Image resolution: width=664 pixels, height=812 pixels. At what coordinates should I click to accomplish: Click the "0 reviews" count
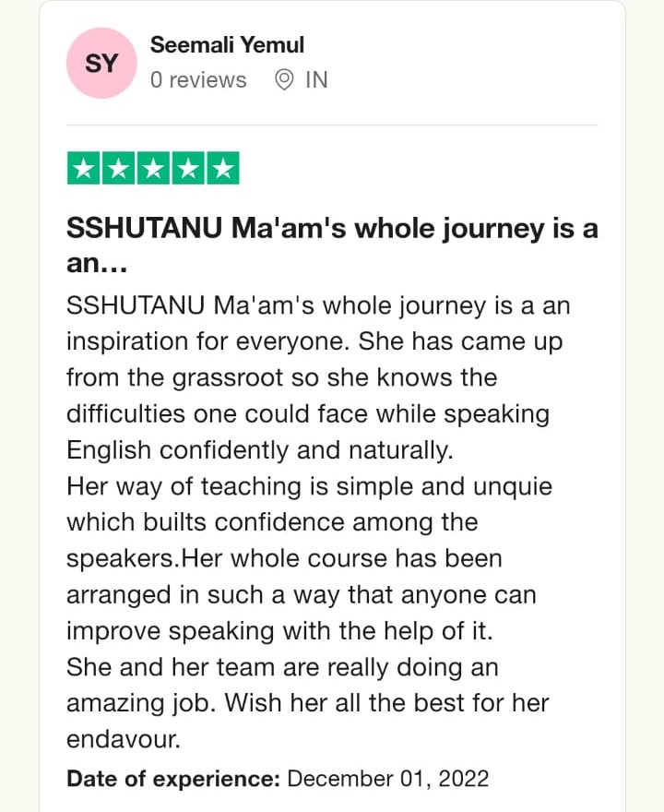(198, 80)
